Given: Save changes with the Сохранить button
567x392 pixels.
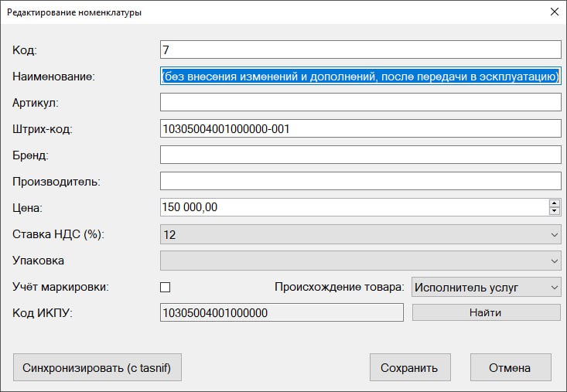Looking at the screenshot, I should pyautogui.click(x=409, y=368).
